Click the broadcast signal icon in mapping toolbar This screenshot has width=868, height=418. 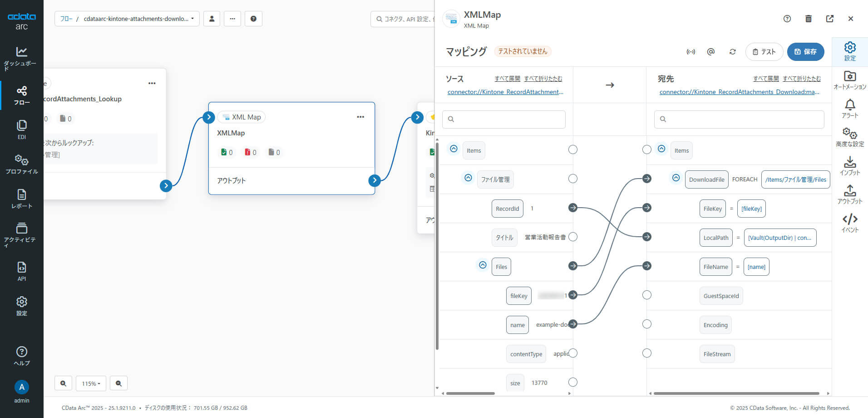(x=690, y=52)
